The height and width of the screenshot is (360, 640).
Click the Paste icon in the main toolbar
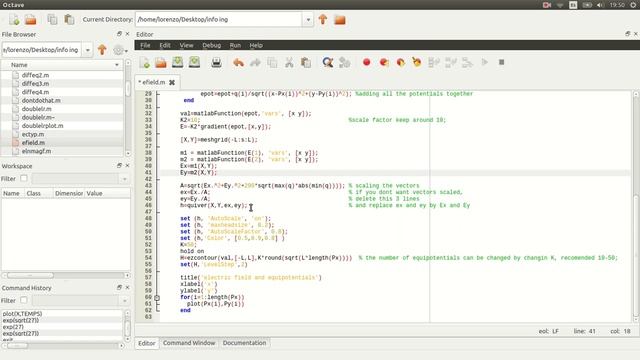point(69,19)
